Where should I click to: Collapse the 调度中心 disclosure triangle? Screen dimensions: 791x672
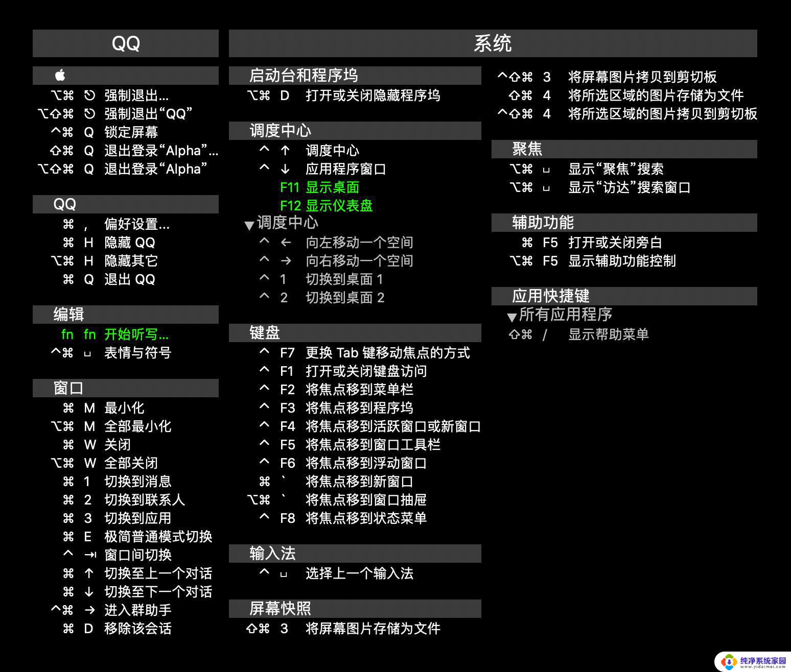click(249, 225)
